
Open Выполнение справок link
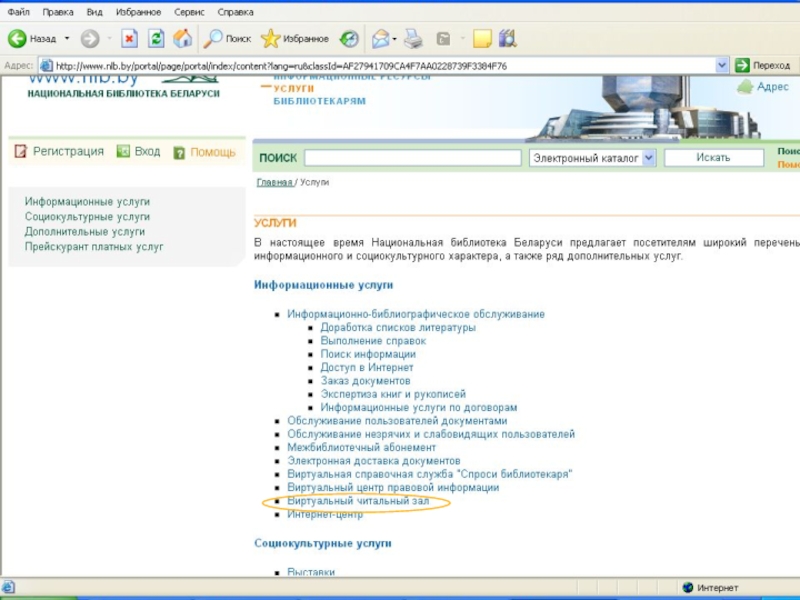pyautogui.click(x=373, y=341)
